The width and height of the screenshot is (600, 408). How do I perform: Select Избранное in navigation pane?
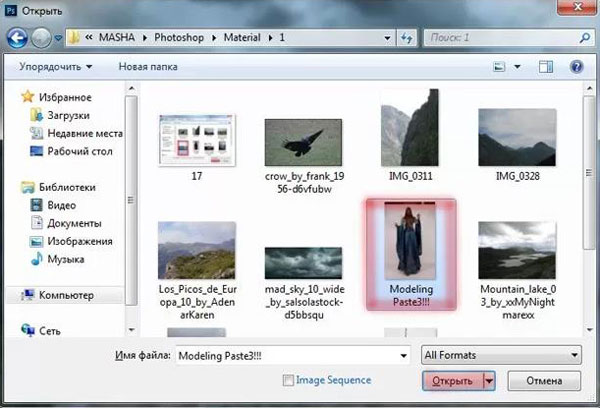tap(65, 97)
